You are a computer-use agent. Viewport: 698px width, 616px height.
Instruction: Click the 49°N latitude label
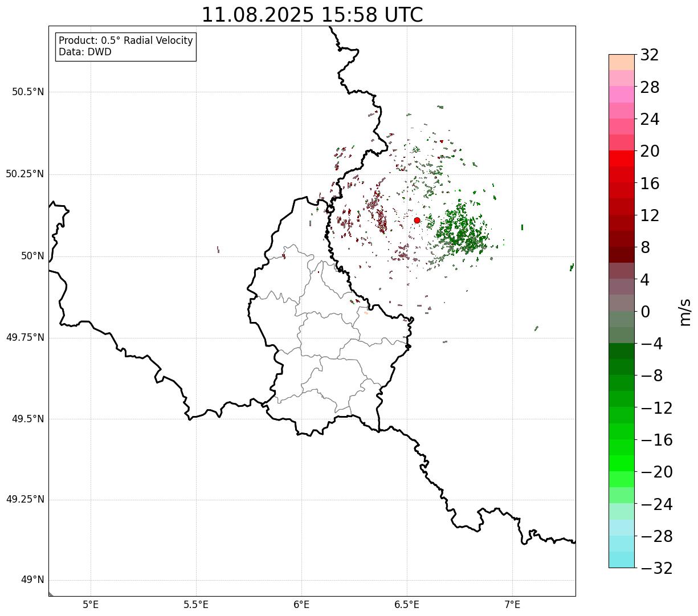pos(32,580)
